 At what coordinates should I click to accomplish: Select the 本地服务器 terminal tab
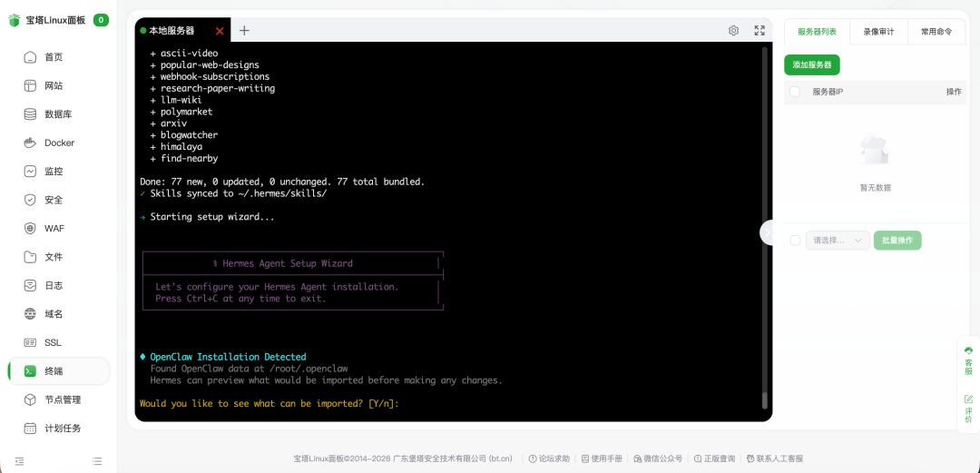tap(171, 31)
